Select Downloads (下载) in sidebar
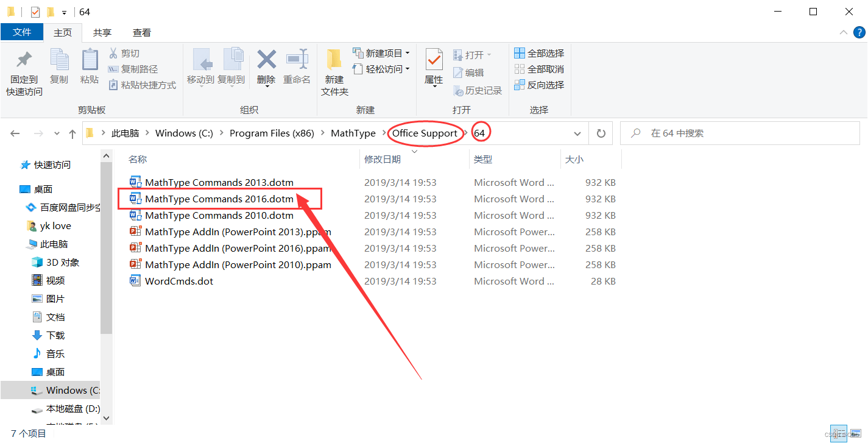The width and height of the screenshot is (868, 443). click(48, 336)
